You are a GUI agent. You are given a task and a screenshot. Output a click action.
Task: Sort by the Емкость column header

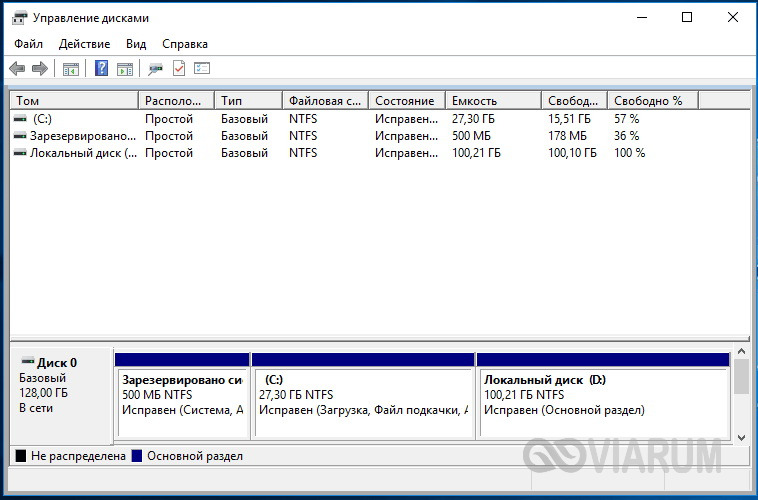tap(493, 101)
